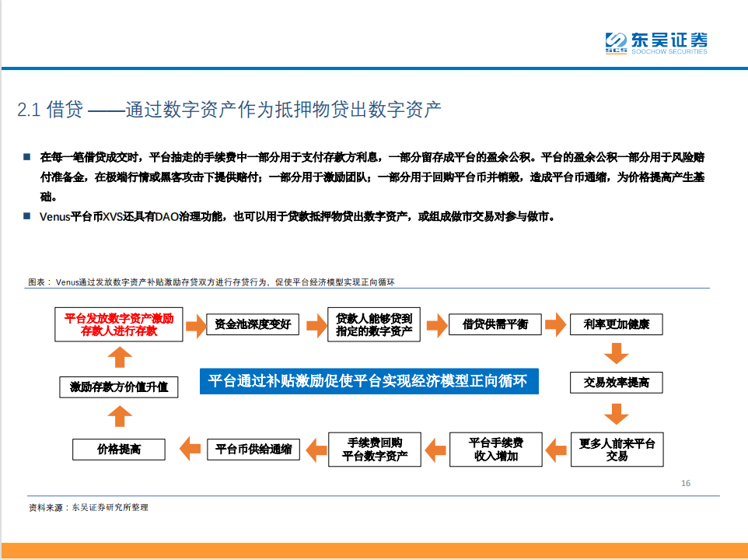Image resolution: width=748 pixels, height=560 pixels.
Task: Click the footer link 资料来源：东吴证券研究所整理
Action: coord(88,506)
